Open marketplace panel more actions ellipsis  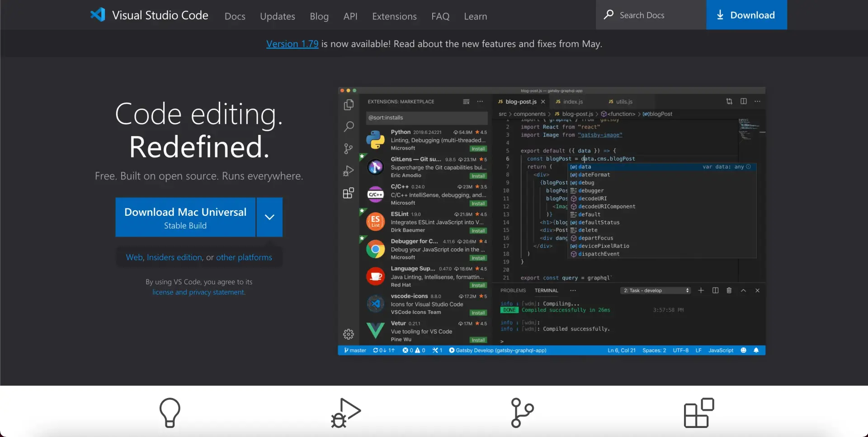(x=480, y=102)
